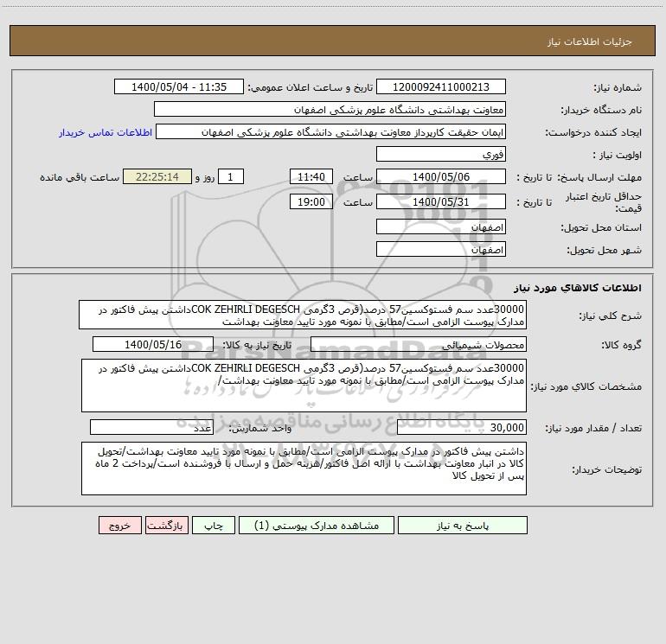Click the توضیحات خریدار label
The width and height of the screenshot is (666, 644).
pos(607,470)
